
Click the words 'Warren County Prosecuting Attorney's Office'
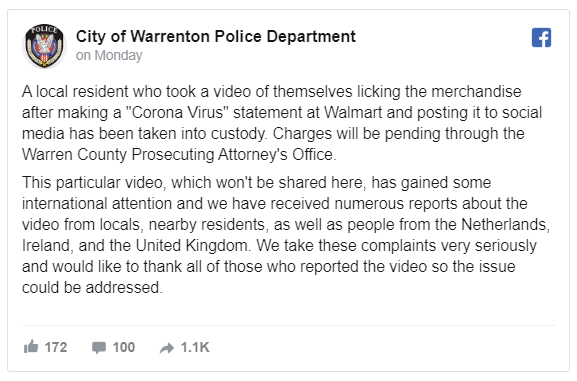point(178,155)
